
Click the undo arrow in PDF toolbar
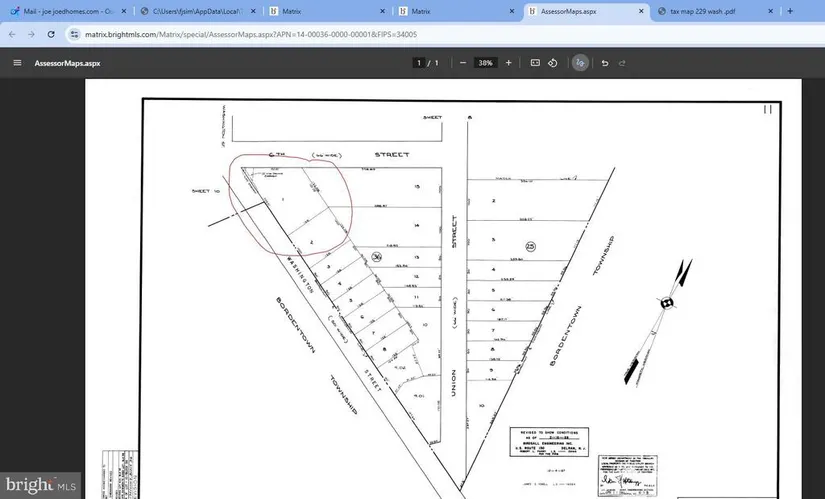tap(605, 63)
